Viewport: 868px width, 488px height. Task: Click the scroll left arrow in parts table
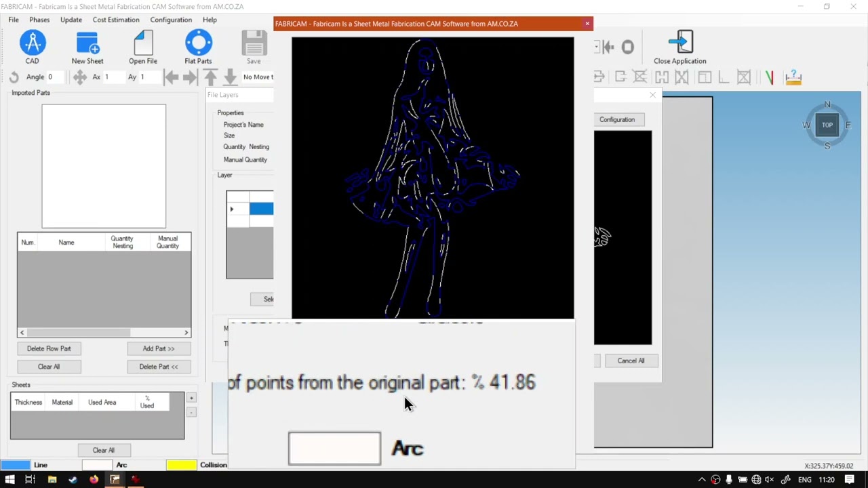pos(22,332)
